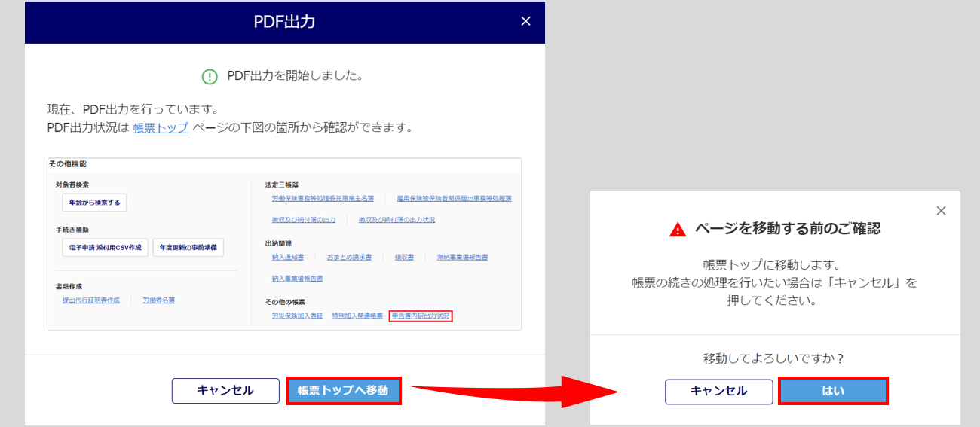The image size is (980, 427).
Task: Click 申告書内訳出力状況 in the guide image
Action: click(x=421, y=316)
